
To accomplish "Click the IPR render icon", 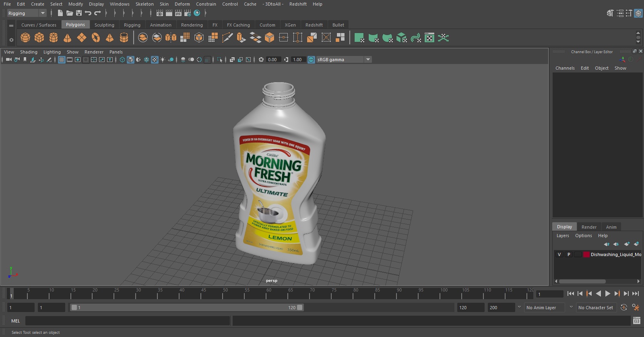I will (178, 13).
